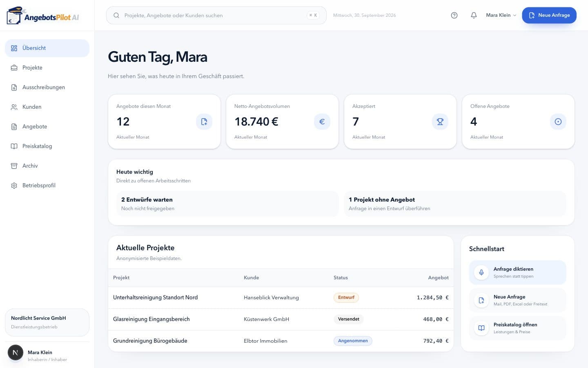Click the euro icon in Netto-Angebotsvolumen card
The height and width of the screenshot is (368, 588).
point(322,121)
